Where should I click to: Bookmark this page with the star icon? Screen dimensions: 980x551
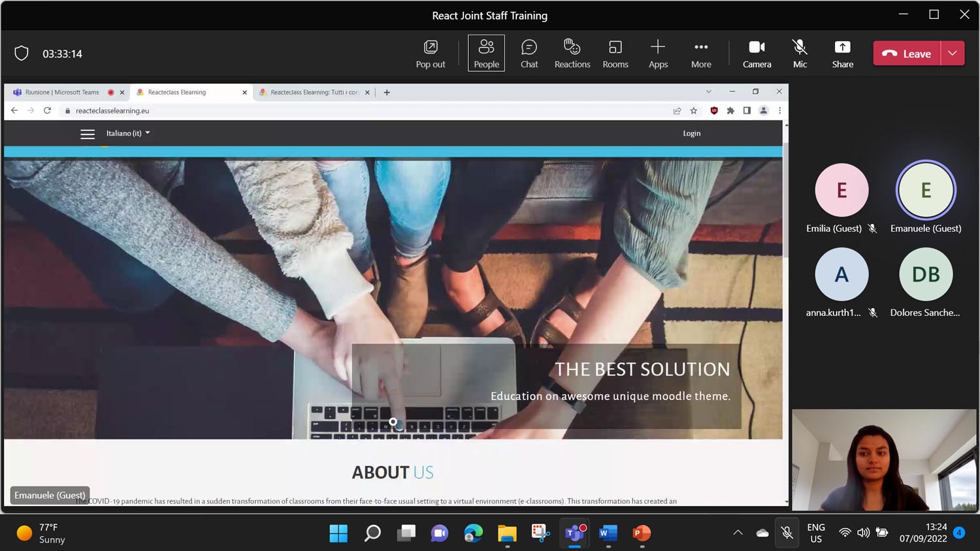694,110
